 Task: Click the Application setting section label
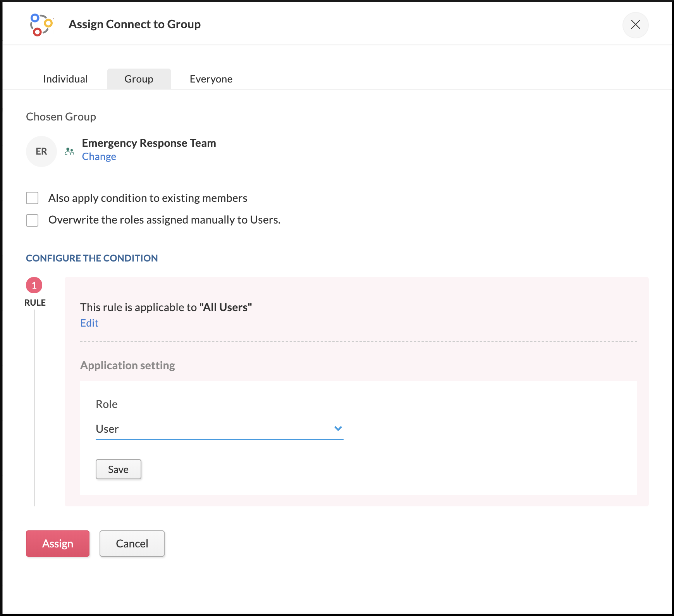[x=127, y=365]
